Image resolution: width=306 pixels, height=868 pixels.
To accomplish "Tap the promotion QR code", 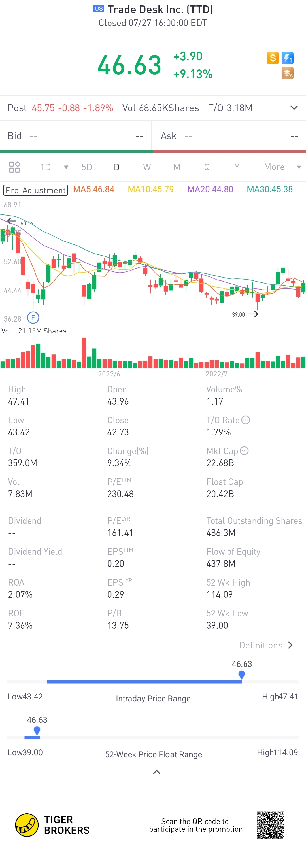I will [270, 825].
